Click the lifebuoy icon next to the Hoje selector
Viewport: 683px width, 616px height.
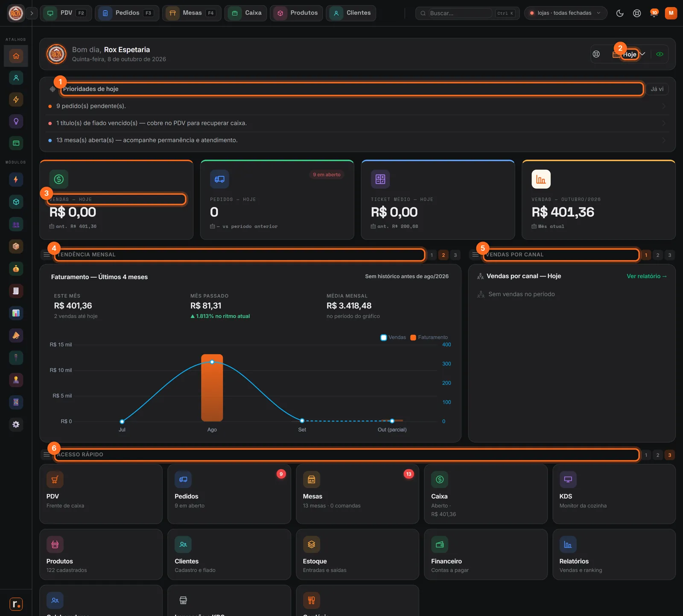[x=596, y=54]
